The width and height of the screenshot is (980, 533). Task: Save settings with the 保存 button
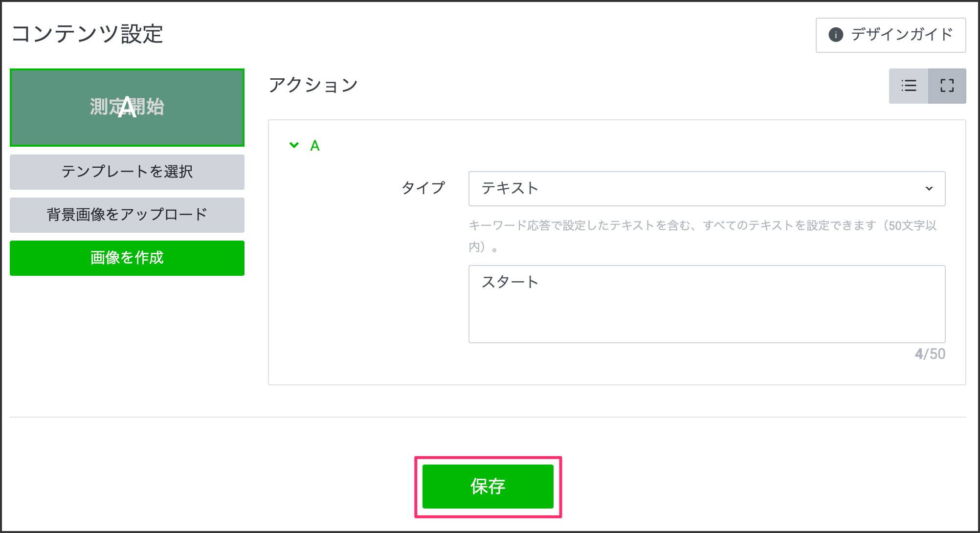click(x=488, y=487)
